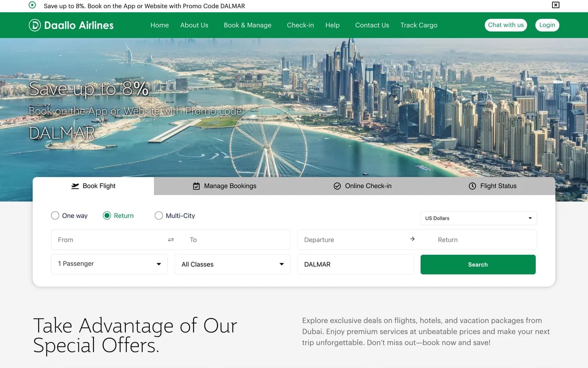Click the Login button

(x=547, y=25)
